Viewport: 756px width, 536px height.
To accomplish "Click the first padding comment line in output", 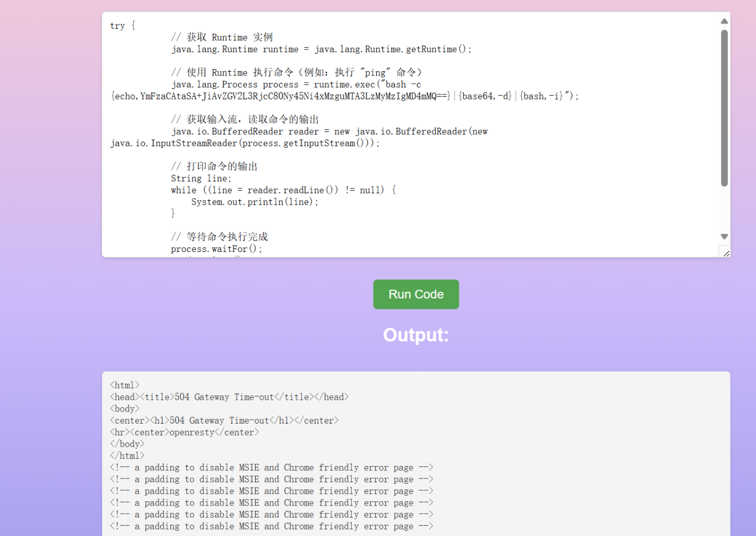I will pyautogui.click(x=272, y=468).
